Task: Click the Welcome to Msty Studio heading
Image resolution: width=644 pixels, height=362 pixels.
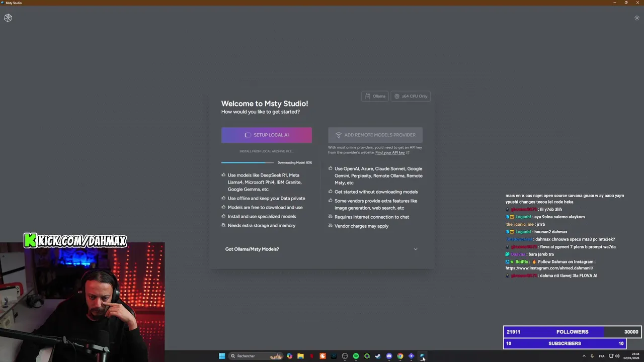Action: coord(265,104)
